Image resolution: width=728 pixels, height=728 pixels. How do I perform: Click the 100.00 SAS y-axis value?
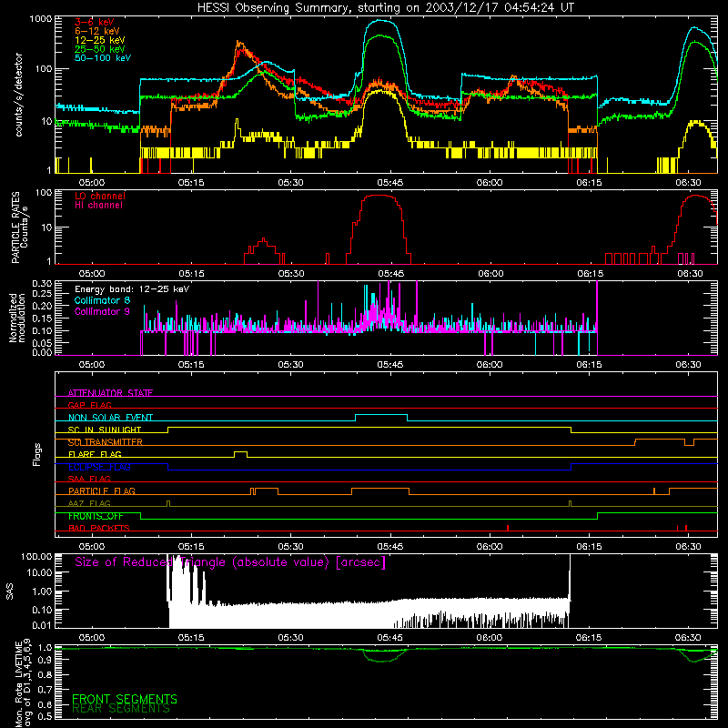36,556
